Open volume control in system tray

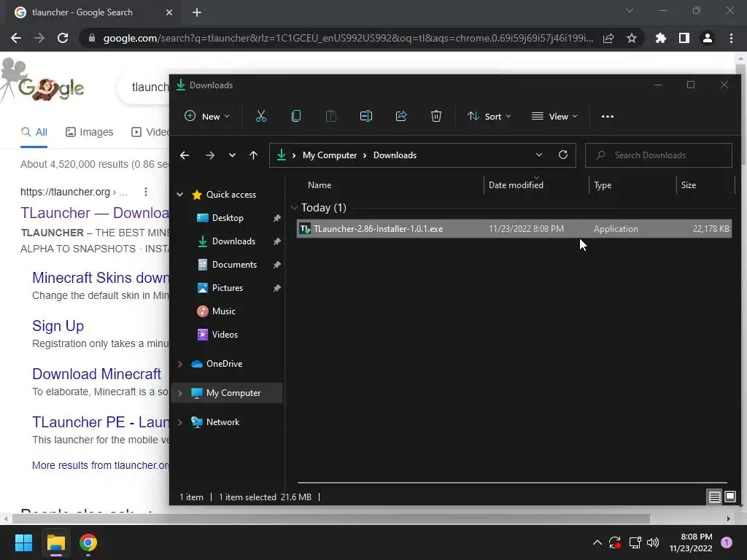click(x=653, y=542)
